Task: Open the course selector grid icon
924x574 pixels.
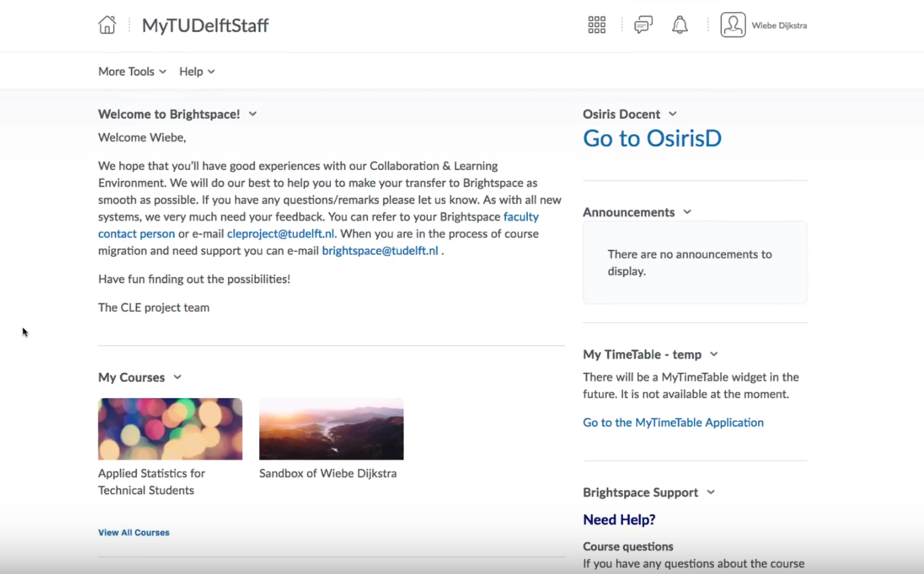Action: click(596, 25)
